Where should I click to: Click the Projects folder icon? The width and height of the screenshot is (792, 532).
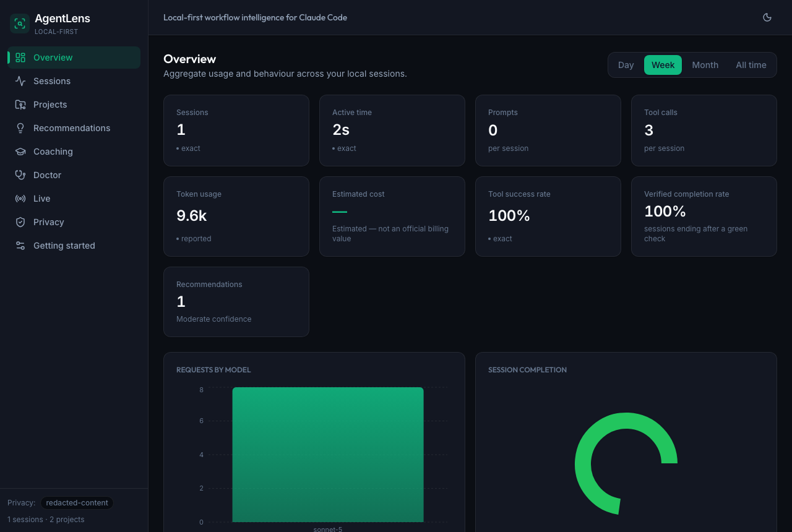click(x=20, y=105)
